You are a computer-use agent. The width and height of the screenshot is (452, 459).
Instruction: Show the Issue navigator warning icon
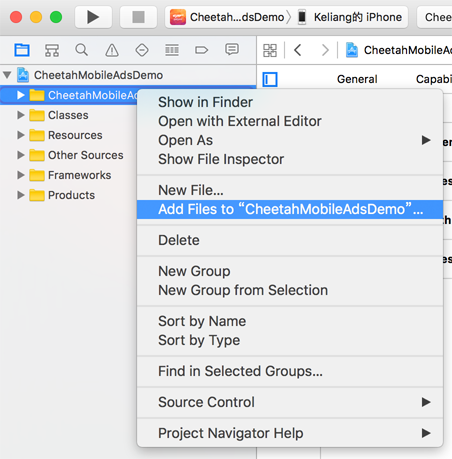click(x=112, y=50)
